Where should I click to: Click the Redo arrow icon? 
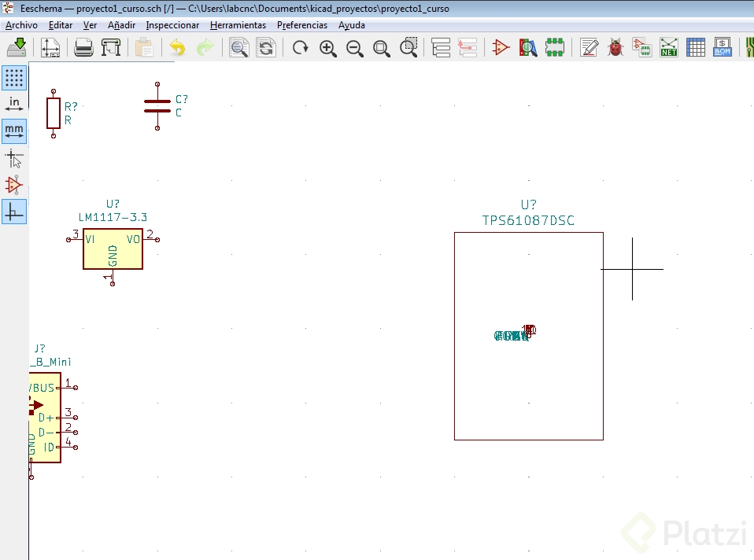[205, 48]
